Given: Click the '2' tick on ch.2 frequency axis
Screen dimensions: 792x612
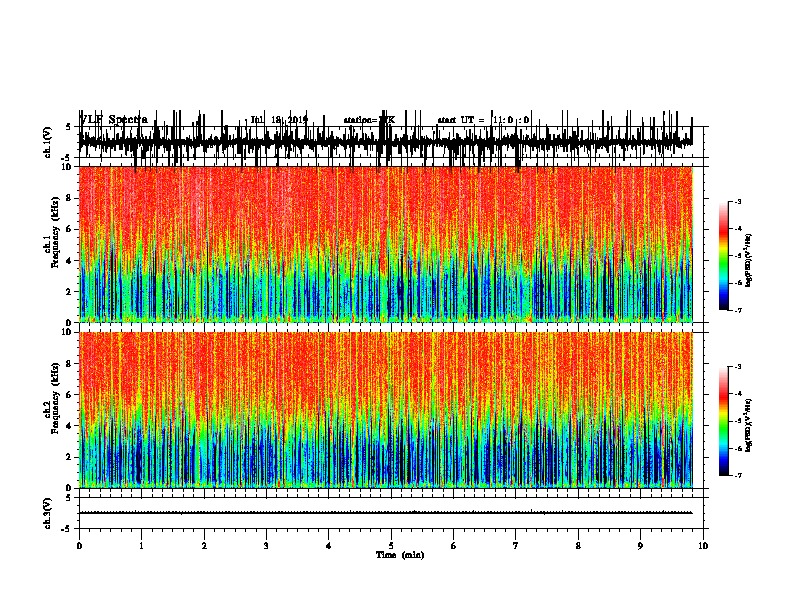Looking at the screenshot, I should [70, 457].
